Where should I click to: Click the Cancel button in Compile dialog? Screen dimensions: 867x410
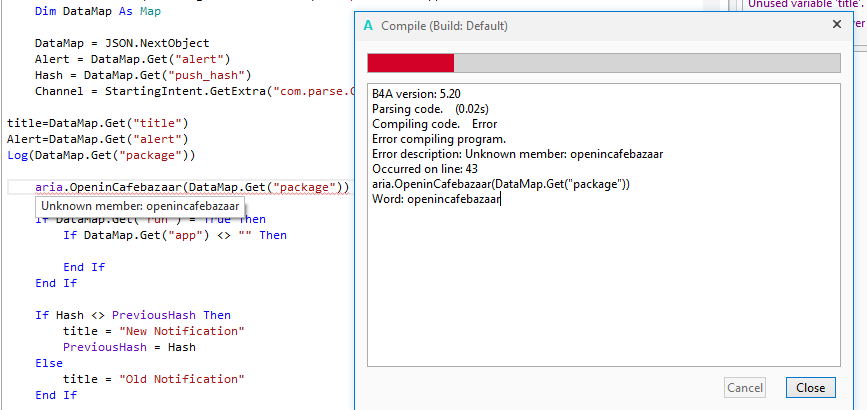745,388
